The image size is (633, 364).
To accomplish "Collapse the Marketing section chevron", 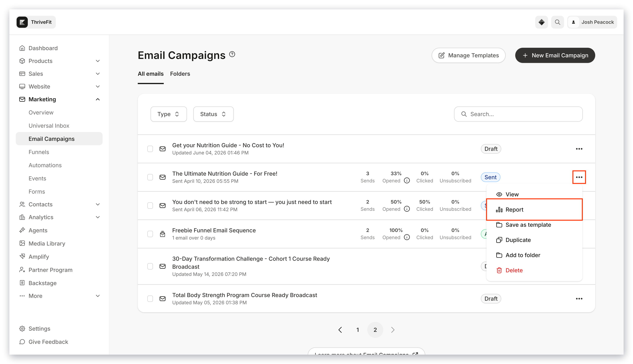I will click(98, 99).
